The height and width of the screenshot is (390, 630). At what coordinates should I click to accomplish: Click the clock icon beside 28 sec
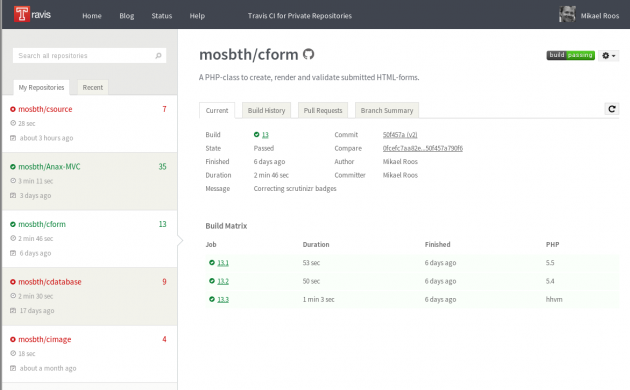[x=13, y=123]
